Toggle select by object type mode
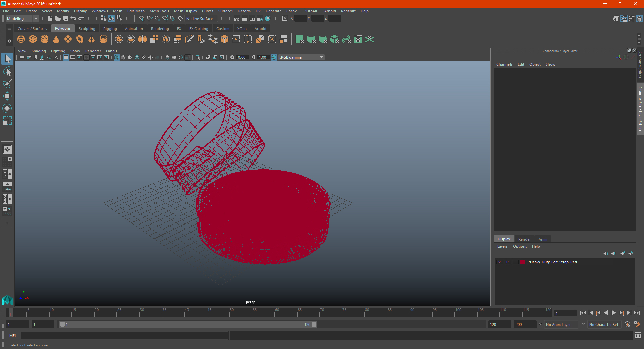Viewport: 644px width, 349px height. [111, 19]
